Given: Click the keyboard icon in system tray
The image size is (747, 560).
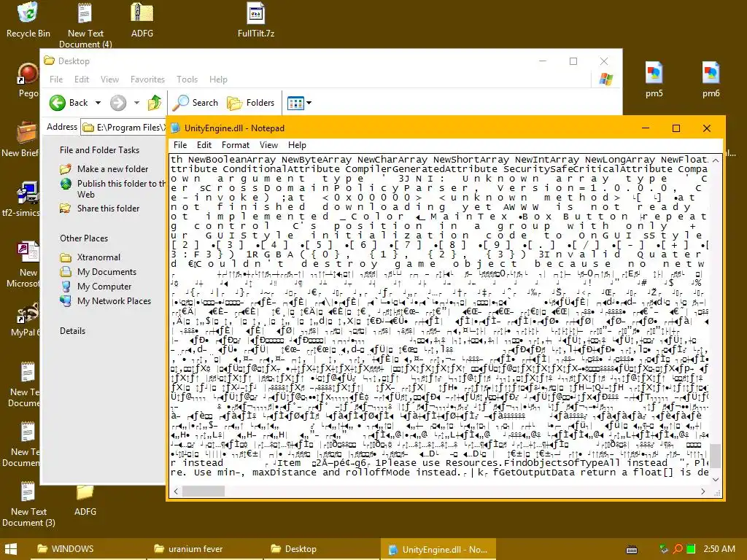Looking at the screenshot, I should coord(632,550).
